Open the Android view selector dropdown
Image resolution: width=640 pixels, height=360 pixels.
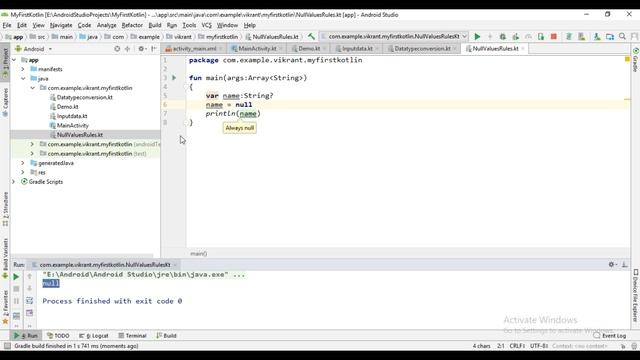[x=34, y=49]
